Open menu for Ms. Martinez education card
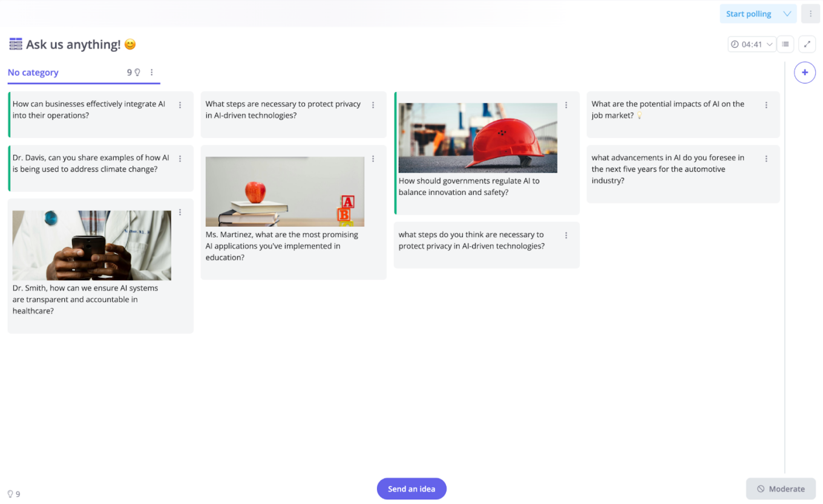This screenshot has height=504, width=823. tap(373, 159)
